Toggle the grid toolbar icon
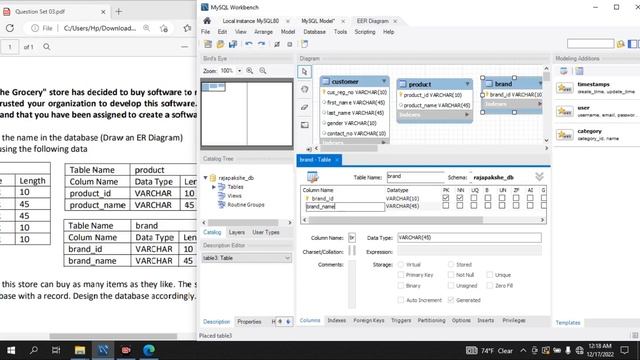640x360 pixels. [289, 44]
